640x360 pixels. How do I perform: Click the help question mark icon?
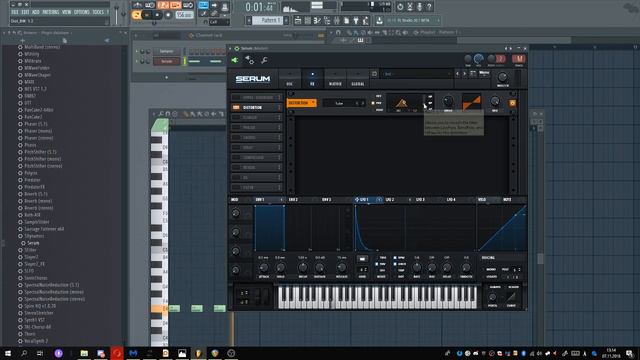point(429,7)
